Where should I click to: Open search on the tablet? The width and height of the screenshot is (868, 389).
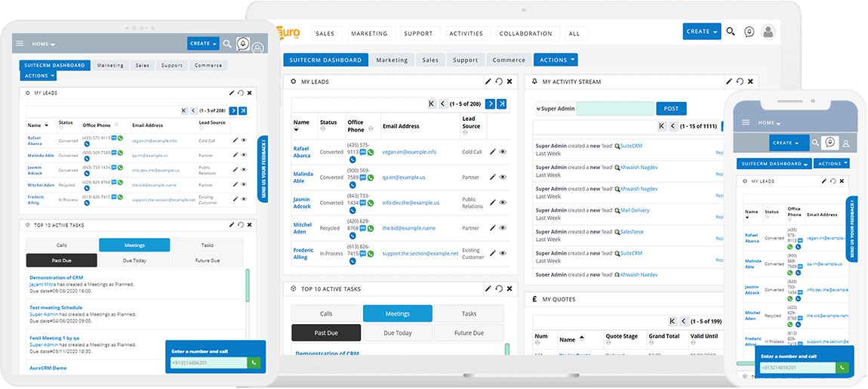click(227, 43)
